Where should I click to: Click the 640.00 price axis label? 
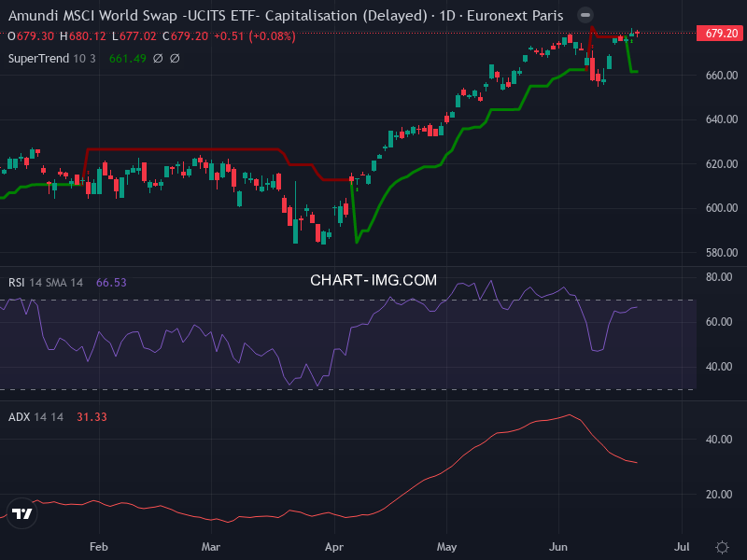(x=721, y=119)
